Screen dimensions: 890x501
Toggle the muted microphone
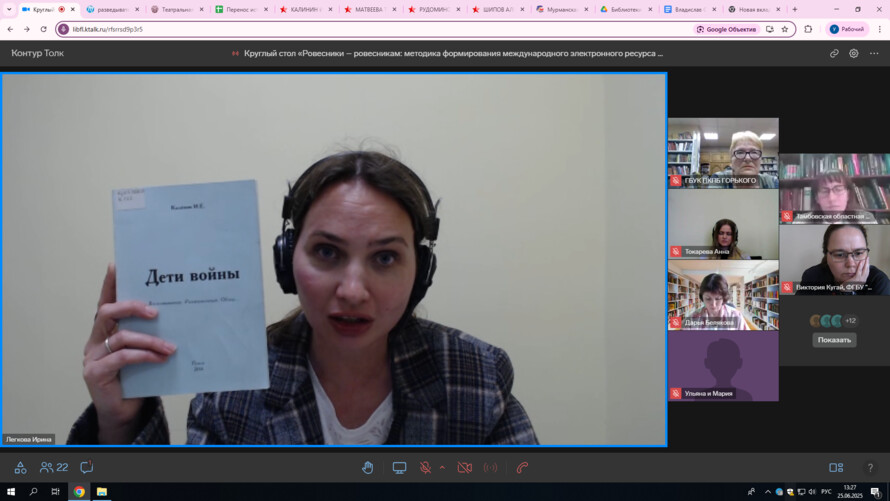[425, 467]
